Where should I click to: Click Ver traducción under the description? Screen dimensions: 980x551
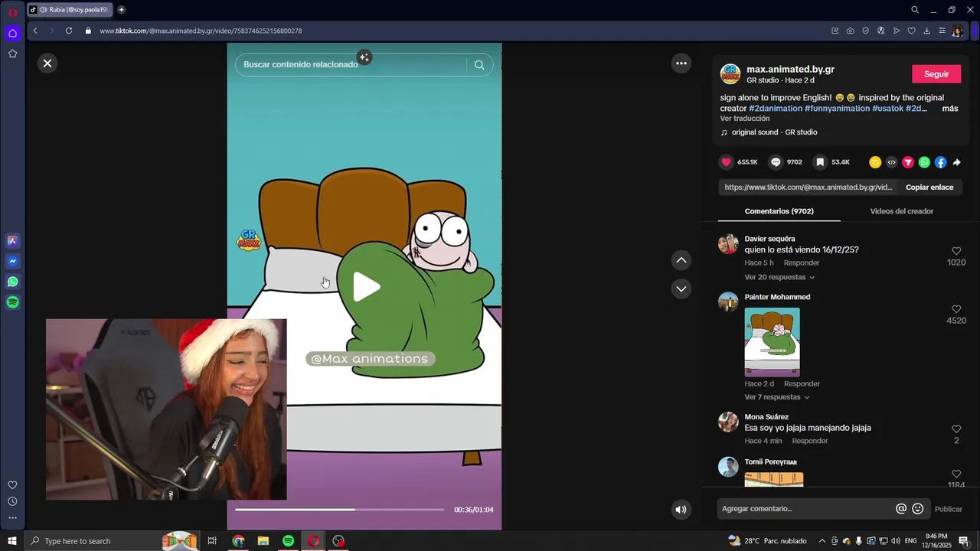(x=744, y=119)
